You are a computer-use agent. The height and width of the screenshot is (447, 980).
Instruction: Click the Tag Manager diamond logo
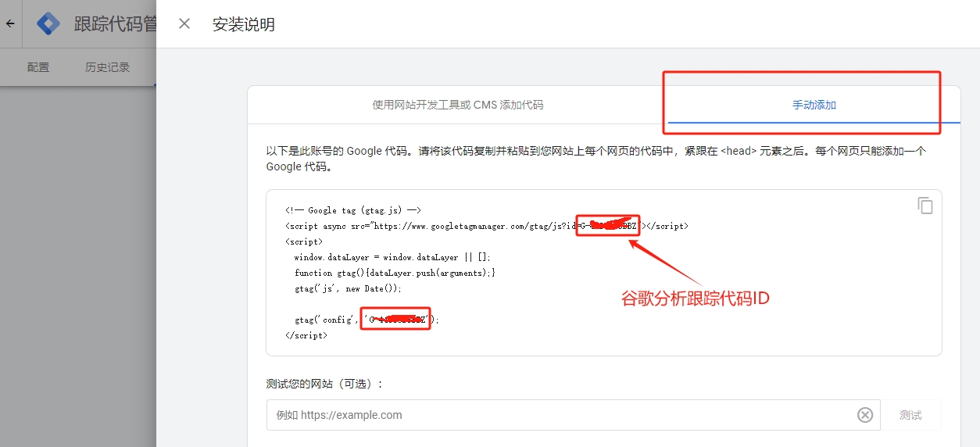tap(48, 23)
